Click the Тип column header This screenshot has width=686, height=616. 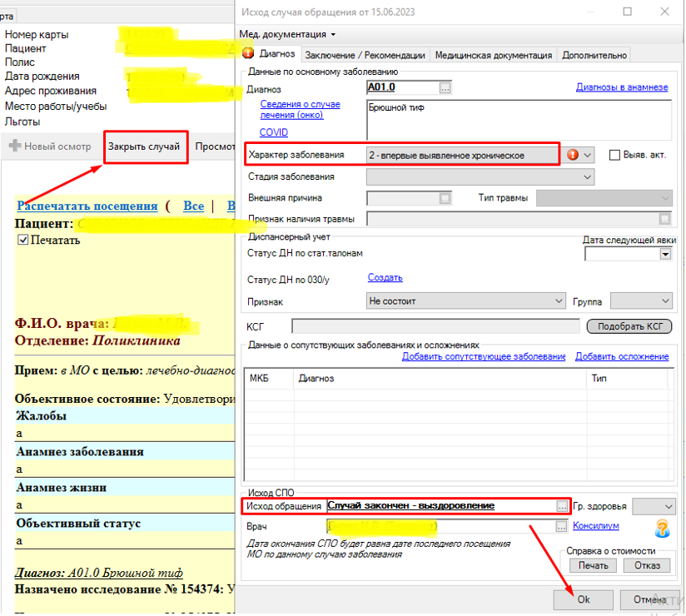tap(627, 379)
